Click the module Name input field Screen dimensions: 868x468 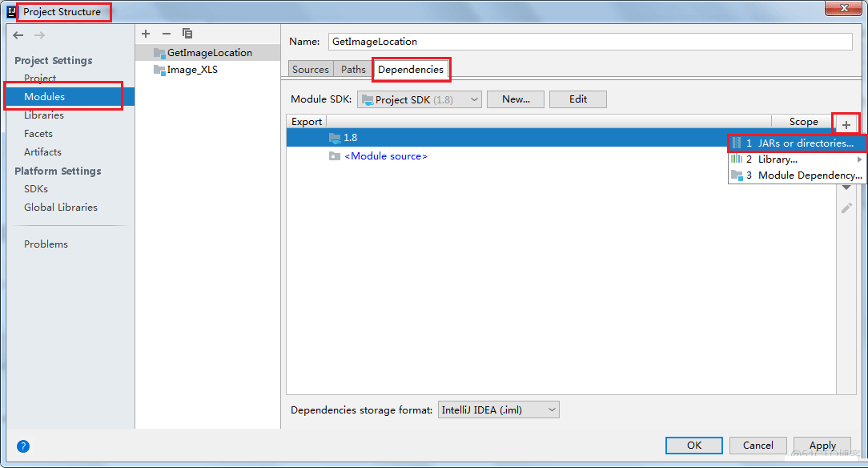tap(590, 42)
